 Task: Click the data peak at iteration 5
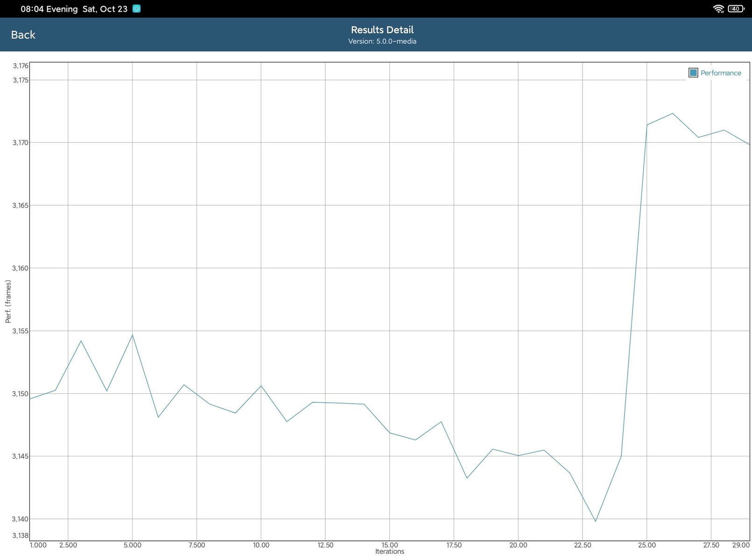coord(133,335)
